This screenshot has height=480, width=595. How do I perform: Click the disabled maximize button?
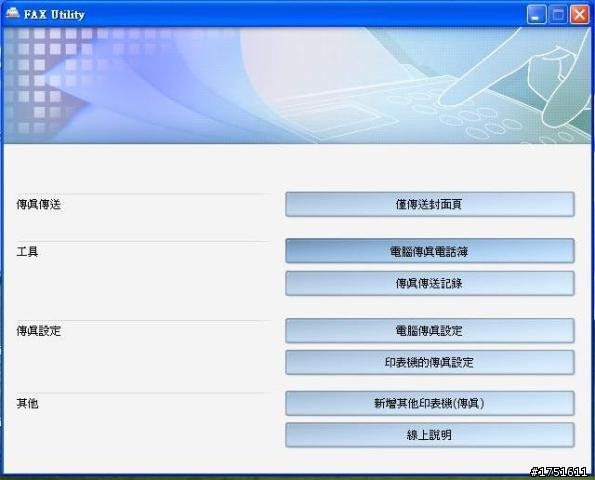[x=558, y=15]
